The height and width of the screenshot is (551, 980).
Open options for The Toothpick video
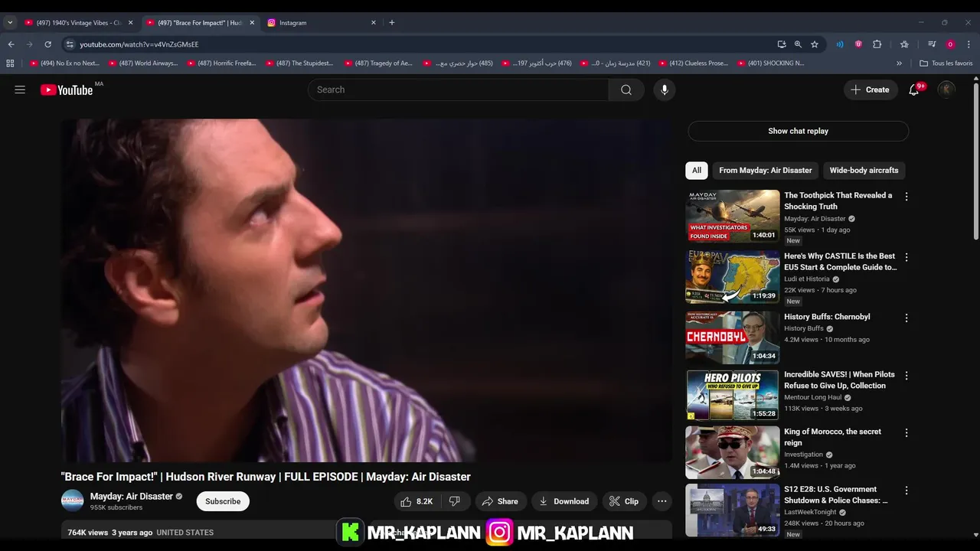(x=906, y=197)
